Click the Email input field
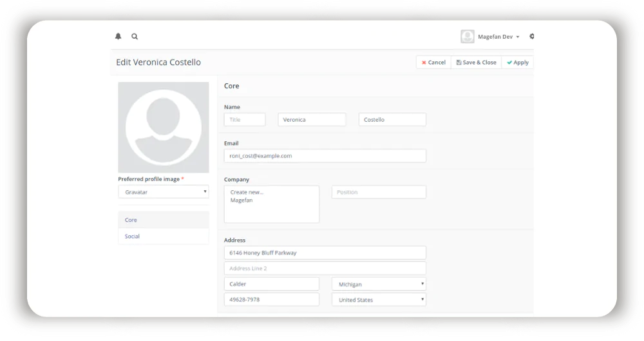This screenshot has width=644, height=341. (325, 156)
